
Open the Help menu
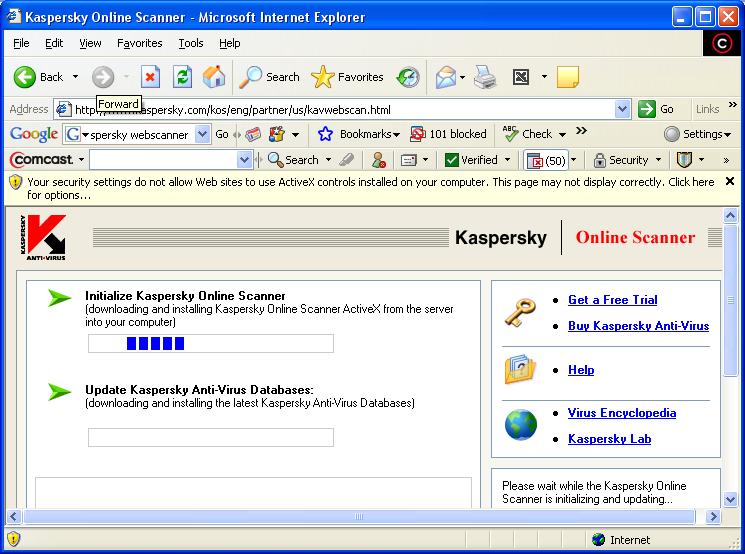tap(229, 43)
